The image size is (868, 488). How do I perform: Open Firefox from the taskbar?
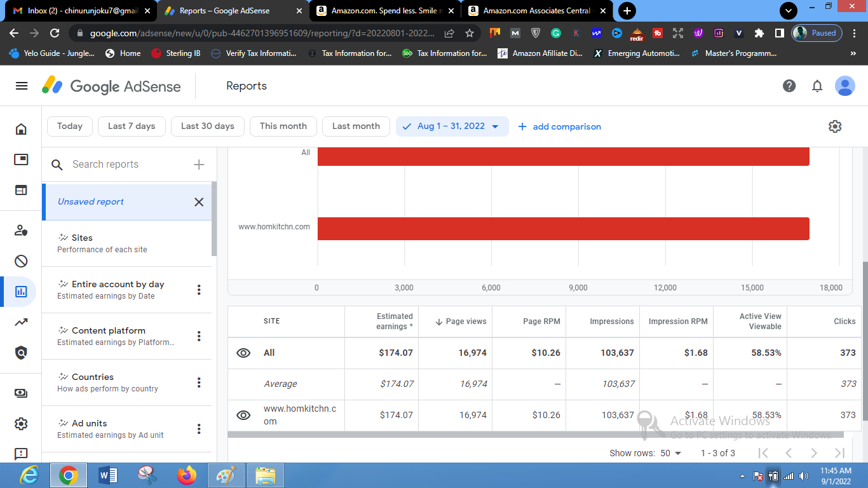click(187, 475)
